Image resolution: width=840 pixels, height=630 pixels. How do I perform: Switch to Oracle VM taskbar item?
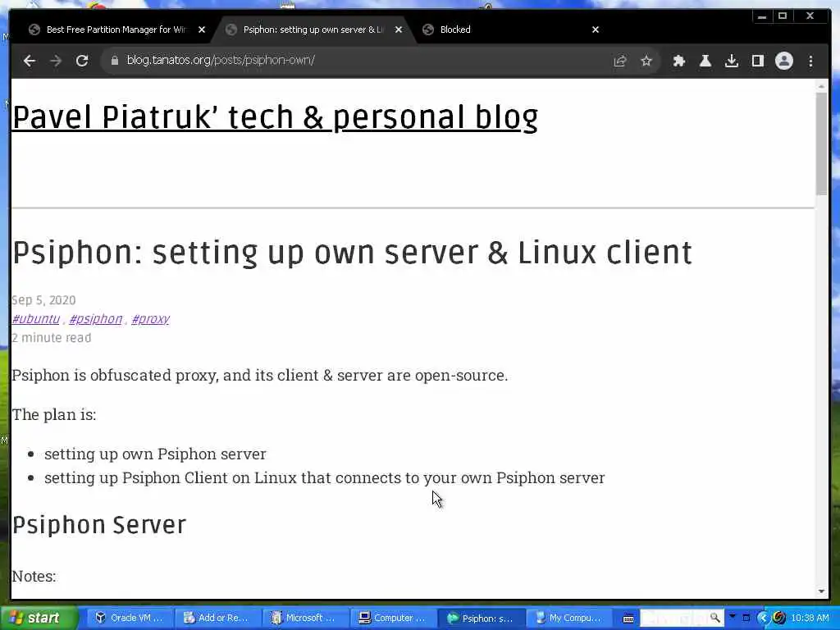point(129,618)
